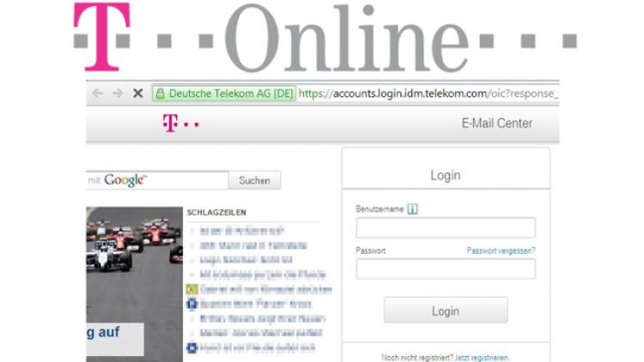Click the Suchen search button
This screenshot has height=362, width=644.
(x=255, y=180)
